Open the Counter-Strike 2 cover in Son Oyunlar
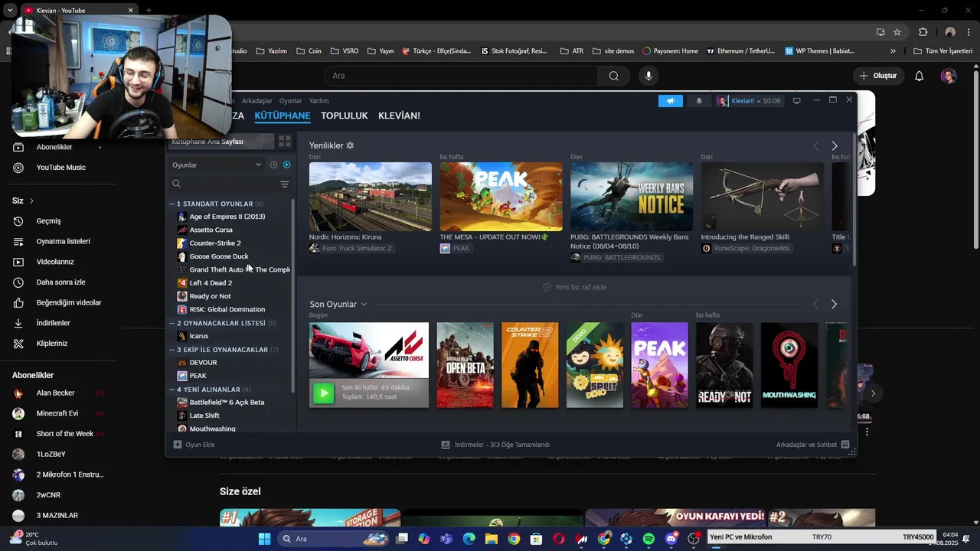980x551 pixels. point(530,365)
